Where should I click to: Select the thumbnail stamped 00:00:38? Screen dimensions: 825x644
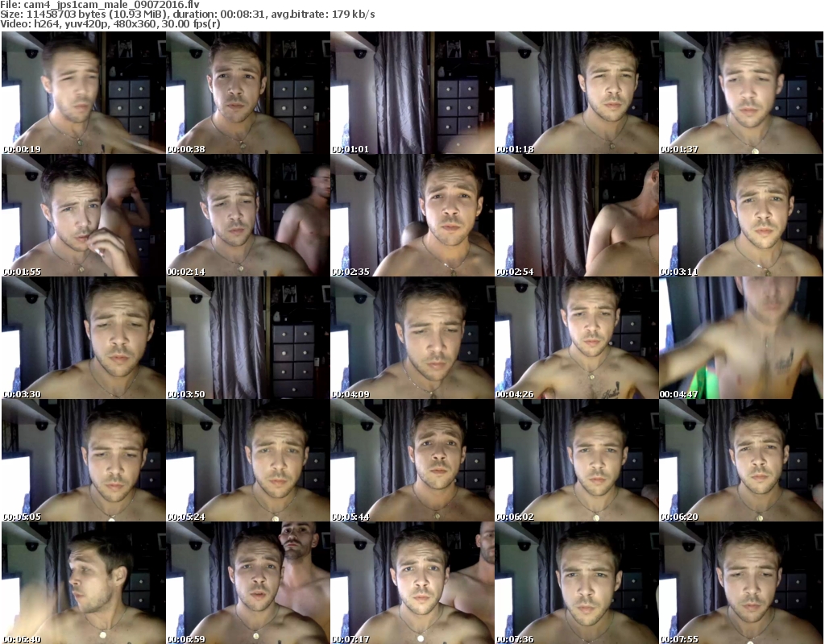pyautogui.click(x=248, y=93)
